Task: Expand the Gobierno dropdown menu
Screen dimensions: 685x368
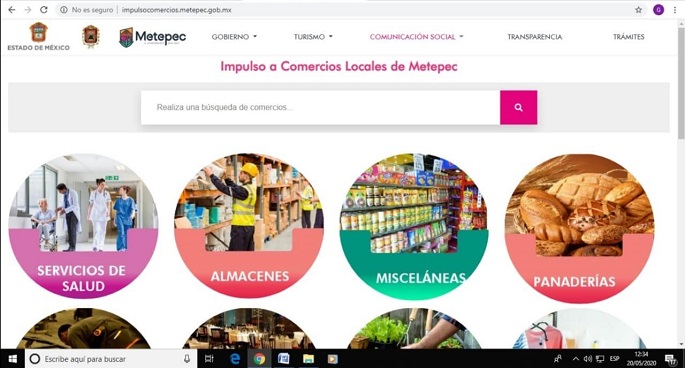Action: click(234, 37)
